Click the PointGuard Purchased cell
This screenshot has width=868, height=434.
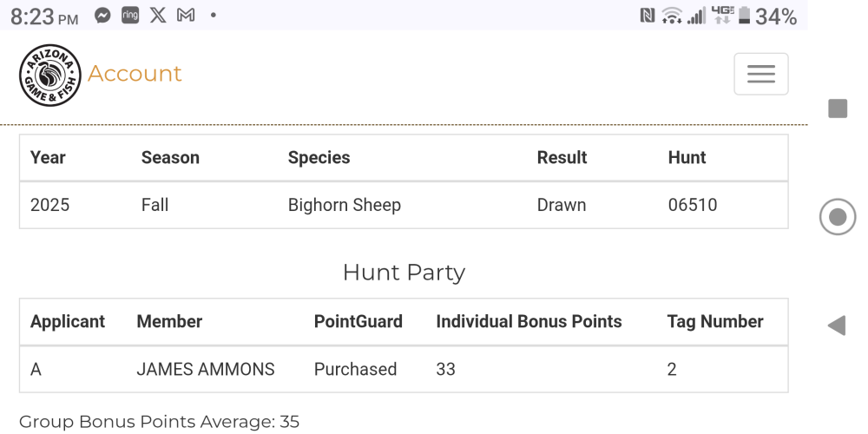click(355, 369)
